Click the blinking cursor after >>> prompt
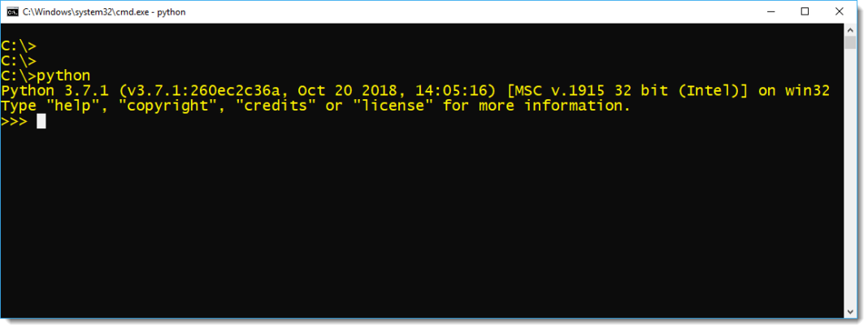The width and height of the screenshot is (868, 330). [41, 121]
